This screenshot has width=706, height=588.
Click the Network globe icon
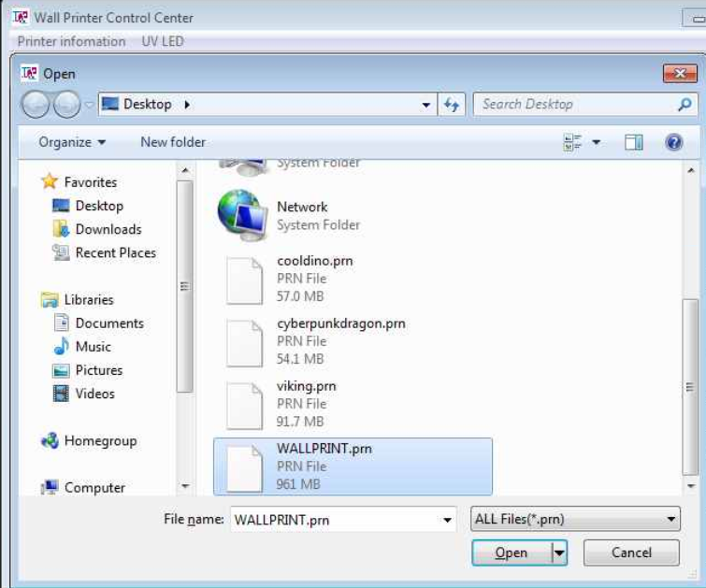click(x=242, y=215)
